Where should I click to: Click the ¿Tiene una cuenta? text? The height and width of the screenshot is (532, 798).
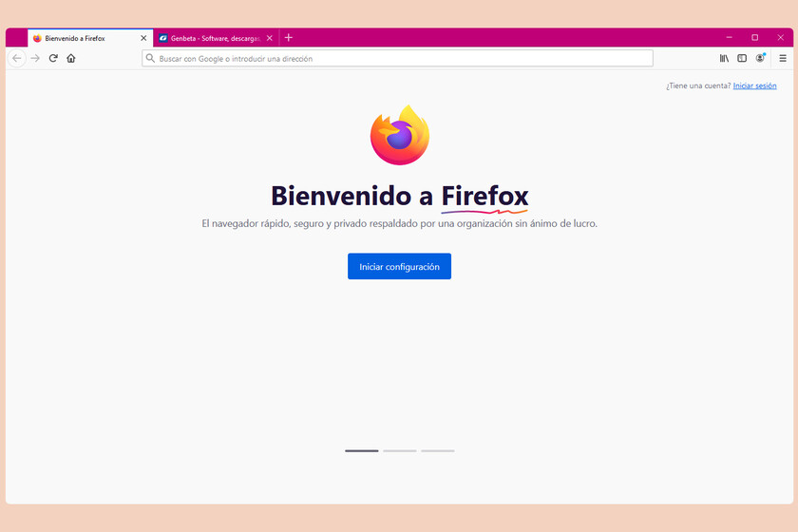point(698,86)
